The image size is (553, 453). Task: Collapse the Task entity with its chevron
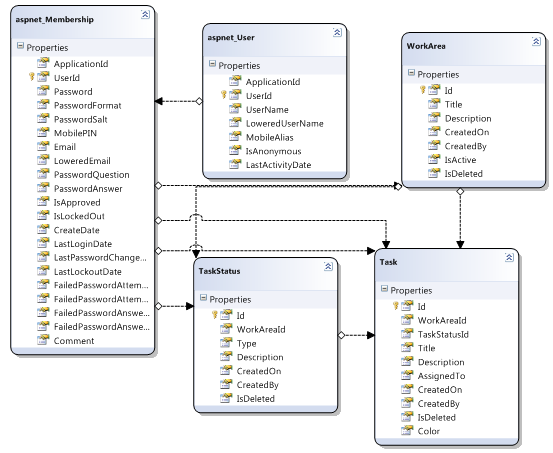pos(509,258)
